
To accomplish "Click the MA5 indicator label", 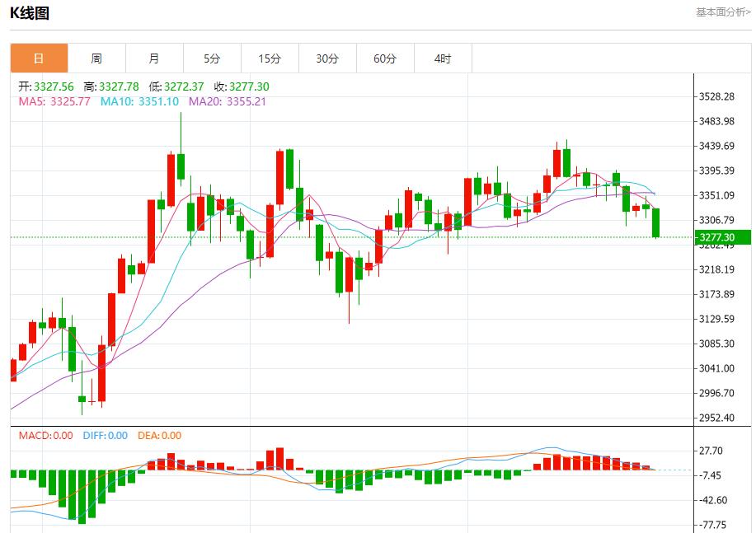I will [x=54, y=101].
